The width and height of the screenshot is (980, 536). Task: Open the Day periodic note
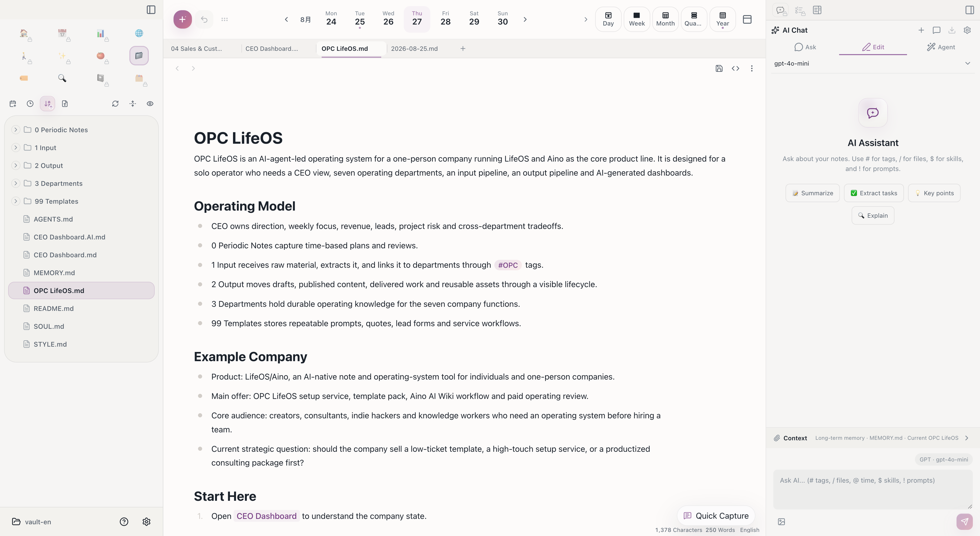pos(608,19)
